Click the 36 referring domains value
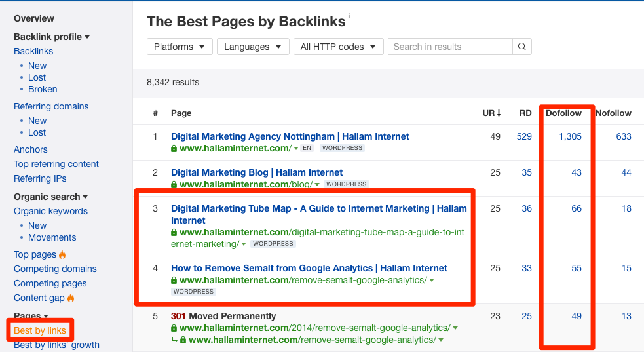 527,208
